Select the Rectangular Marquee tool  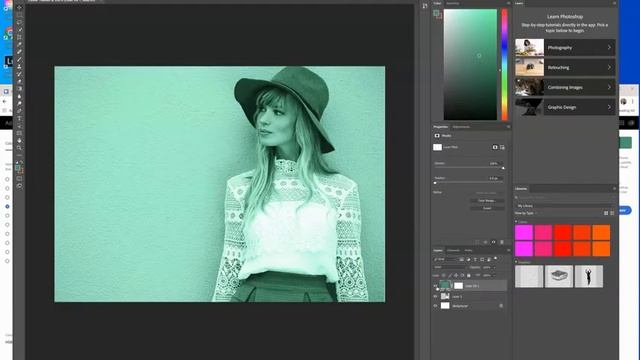coord(19,15)
